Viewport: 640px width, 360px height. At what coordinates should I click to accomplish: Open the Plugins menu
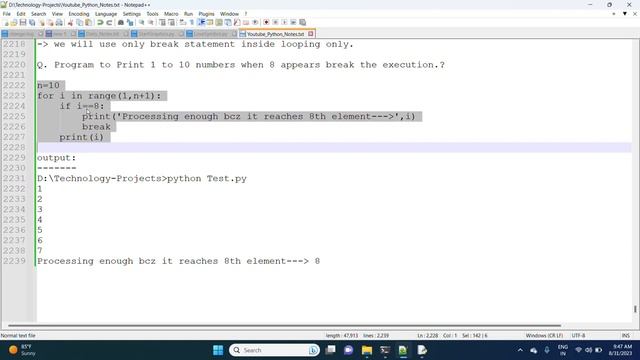pos(206,14)
